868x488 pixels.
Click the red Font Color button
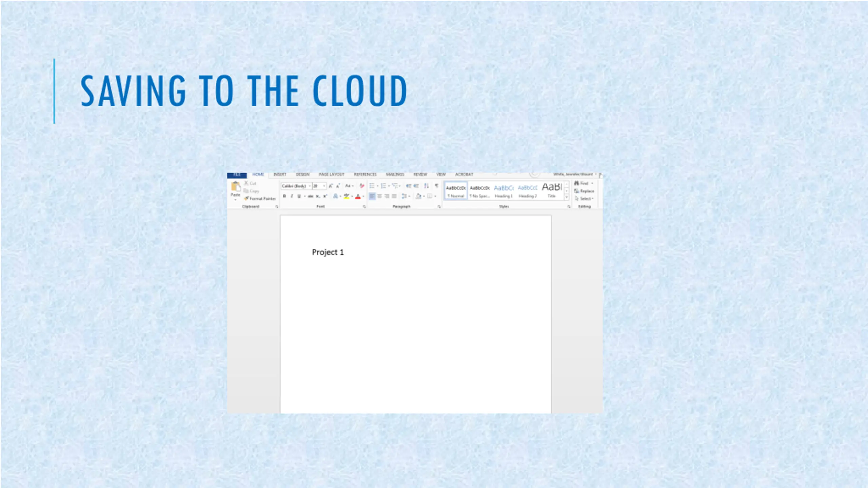coord(358,196)
